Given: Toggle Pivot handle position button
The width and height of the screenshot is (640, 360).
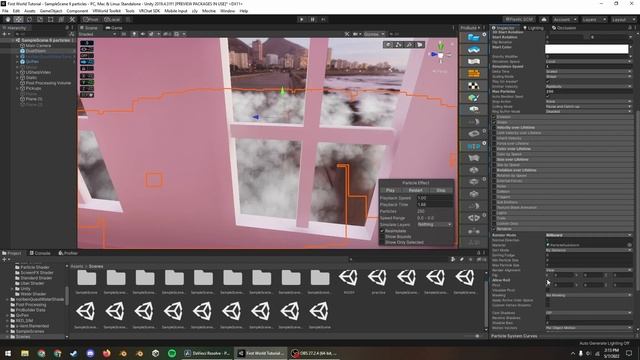Looking at the screenshot, I should pos(91,19).
